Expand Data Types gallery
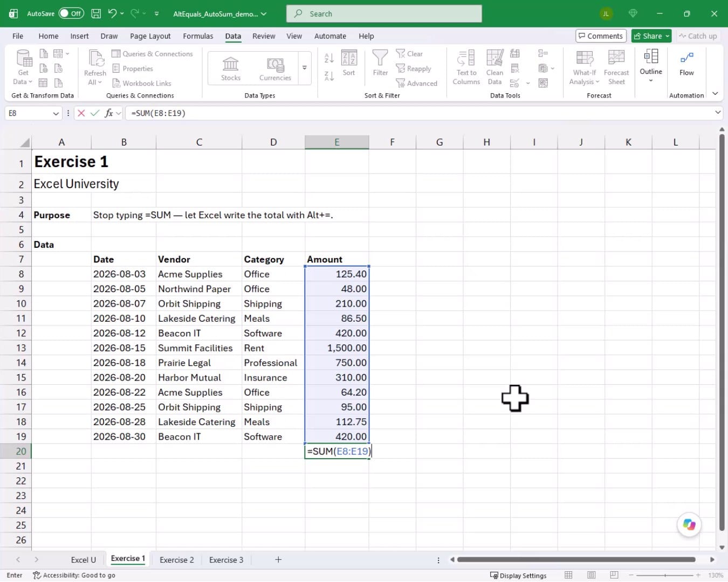This screenshot has height=582, width=728. [x=305, y=68]
